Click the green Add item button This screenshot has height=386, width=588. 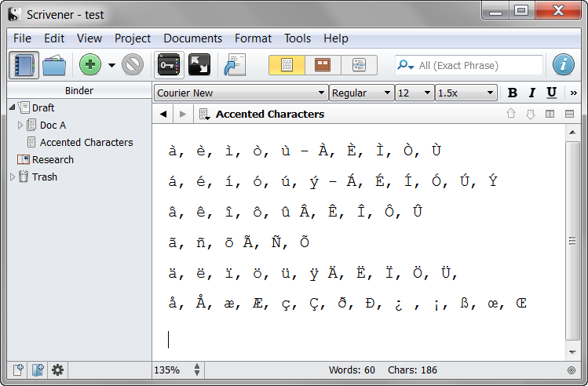pos(90,65)
